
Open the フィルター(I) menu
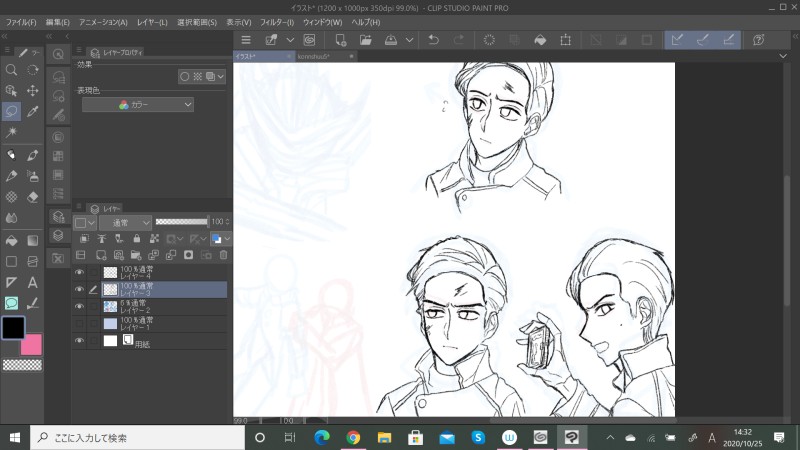click(276, 22)
